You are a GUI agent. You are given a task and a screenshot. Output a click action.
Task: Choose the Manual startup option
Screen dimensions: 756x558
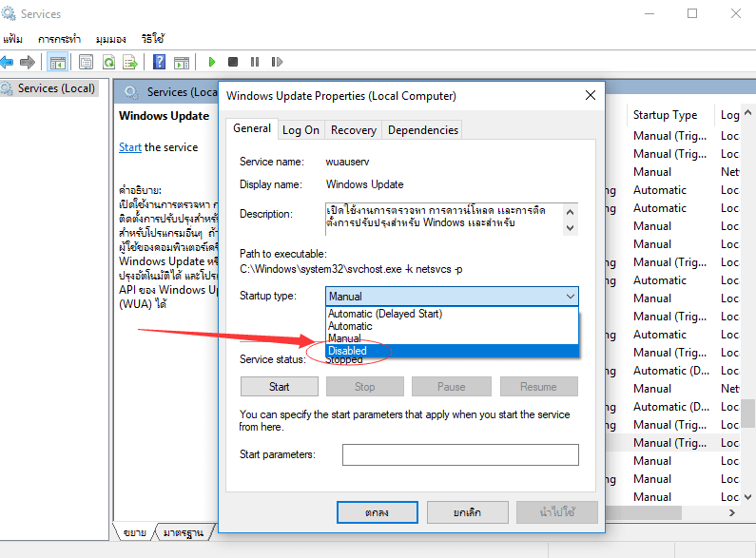click(x=452, y=338)
